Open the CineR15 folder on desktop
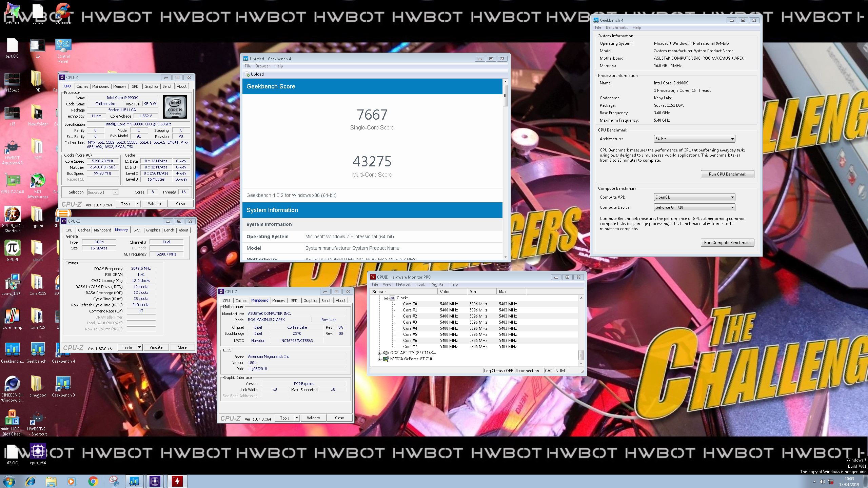Image resolution: width=868 pixels, height=488 pixels. tap(38, 319)
